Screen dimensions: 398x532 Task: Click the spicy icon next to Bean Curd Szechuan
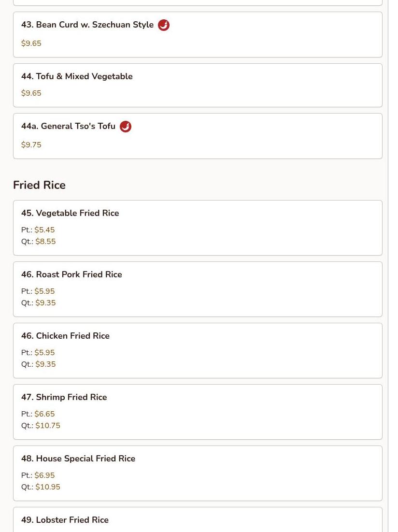[x=164, y=25]
